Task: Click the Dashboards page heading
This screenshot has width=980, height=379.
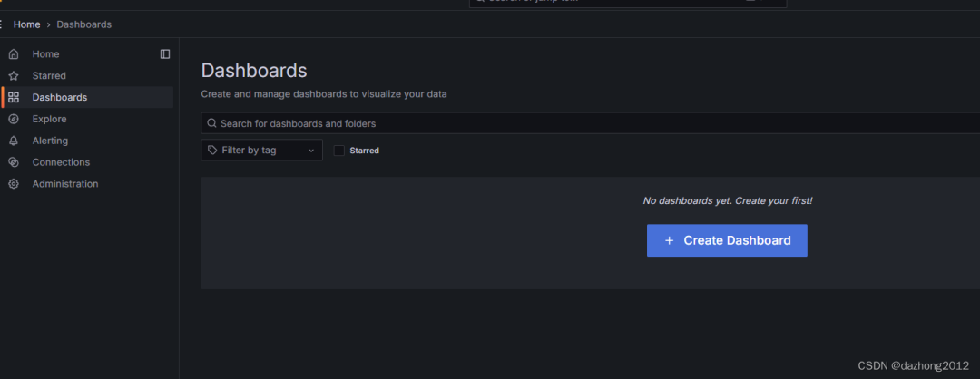Action: tap(254, 71)
